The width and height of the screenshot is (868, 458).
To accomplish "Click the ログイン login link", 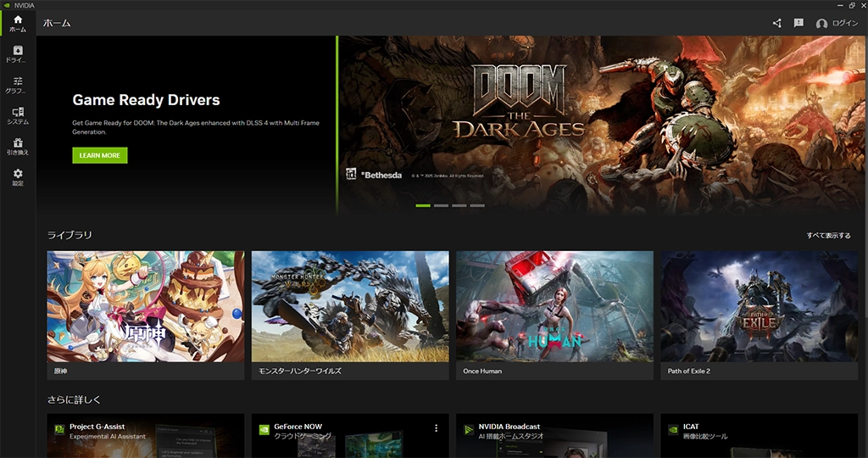I will 845,23.
